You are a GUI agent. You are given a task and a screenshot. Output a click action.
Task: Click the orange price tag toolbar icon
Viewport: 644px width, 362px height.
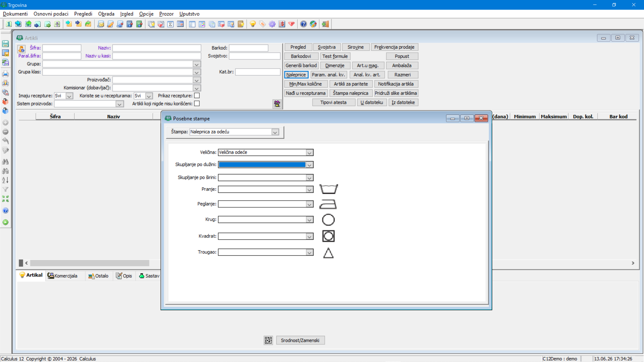click(x=262, y=24)
